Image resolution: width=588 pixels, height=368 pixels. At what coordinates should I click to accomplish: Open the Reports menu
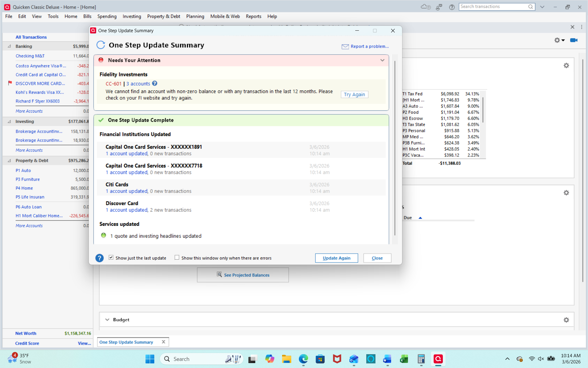point(253,17)
